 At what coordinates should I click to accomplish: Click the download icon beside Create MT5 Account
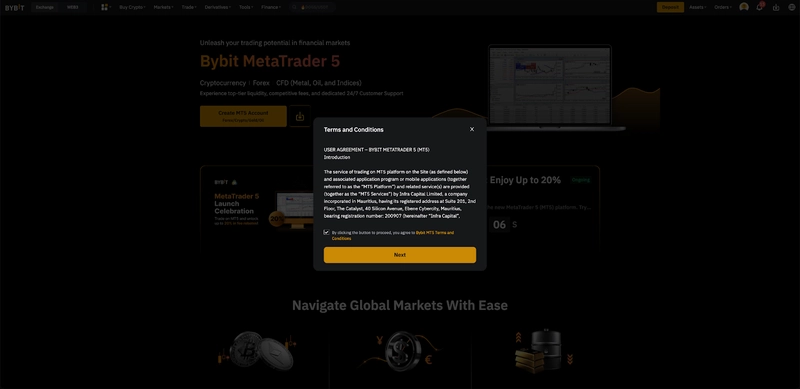pyautogui.click(x=300, y=116)
